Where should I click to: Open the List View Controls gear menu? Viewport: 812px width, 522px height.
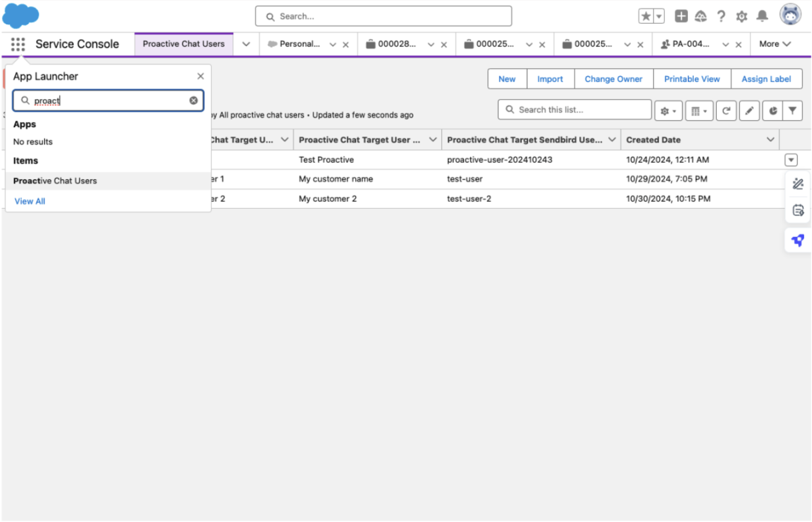[668, 111]
